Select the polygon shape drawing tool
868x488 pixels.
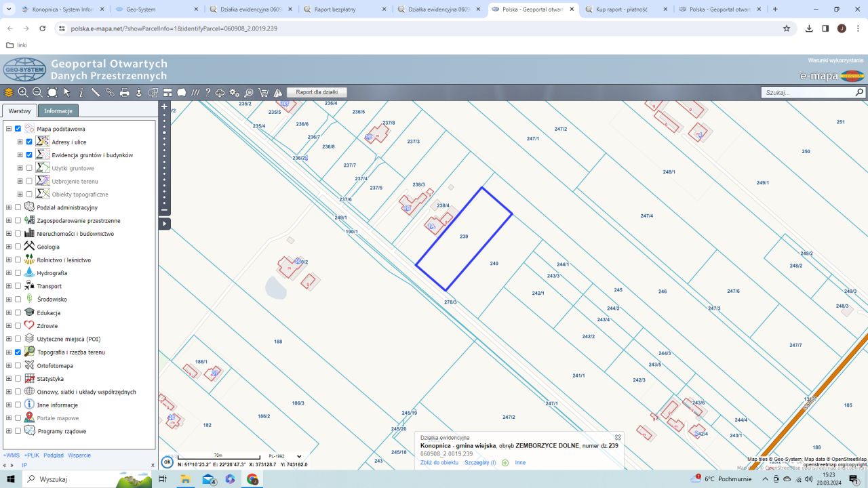click(x=182, y=92)
